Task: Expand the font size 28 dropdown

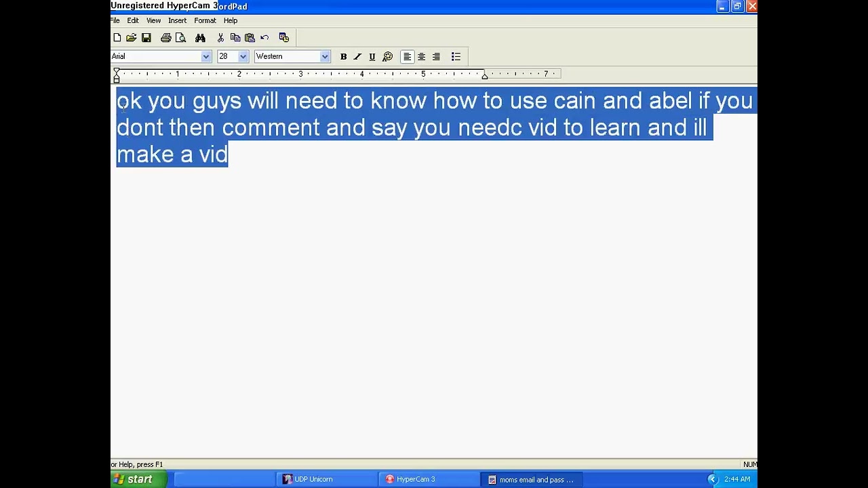Action: point(243,56)
